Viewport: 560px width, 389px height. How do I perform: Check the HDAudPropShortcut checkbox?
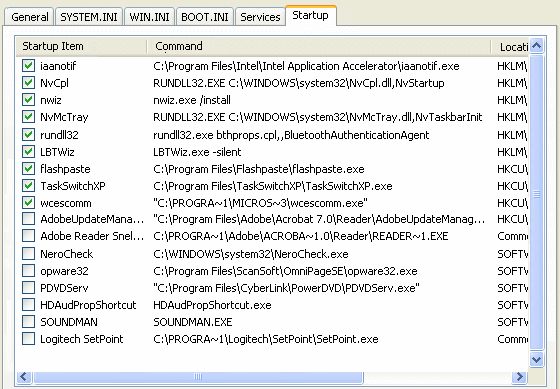[x=28, y=305]
